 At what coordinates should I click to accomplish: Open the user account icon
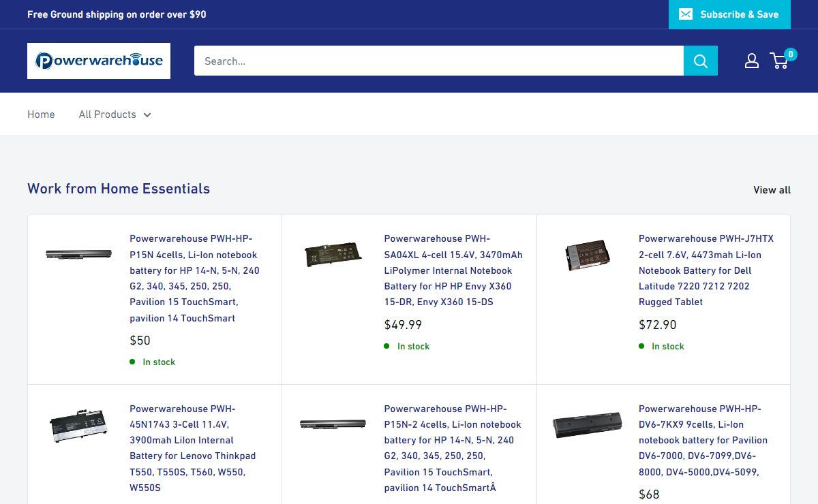click(x=752, y=61)
